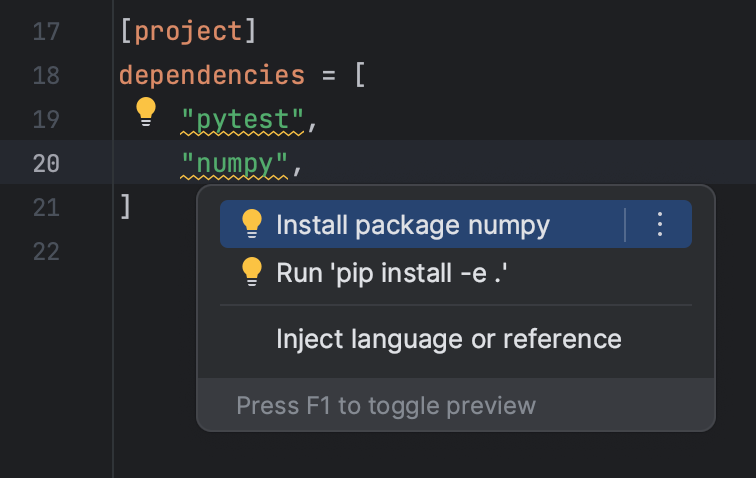The width and height of the screenshot is (756, 478).
Task: Select the "Install package numpy" action text
Action: pyautogui.click(x=412, y=225)
